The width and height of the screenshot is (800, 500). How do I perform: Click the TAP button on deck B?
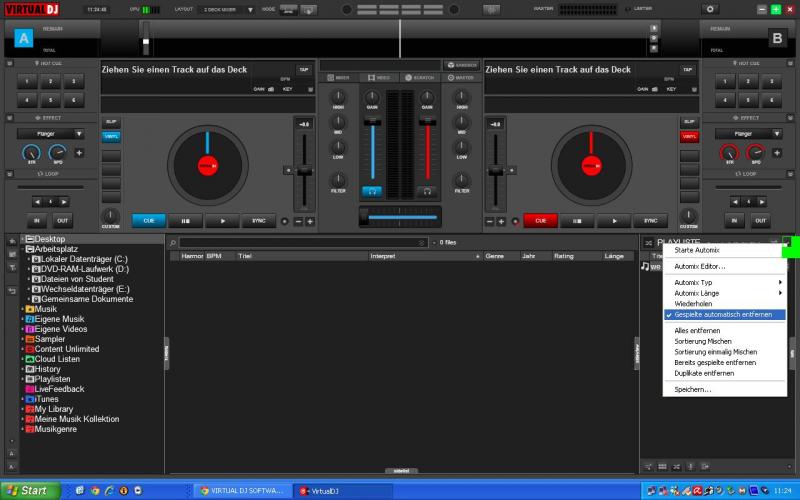(x=687, y=70)
